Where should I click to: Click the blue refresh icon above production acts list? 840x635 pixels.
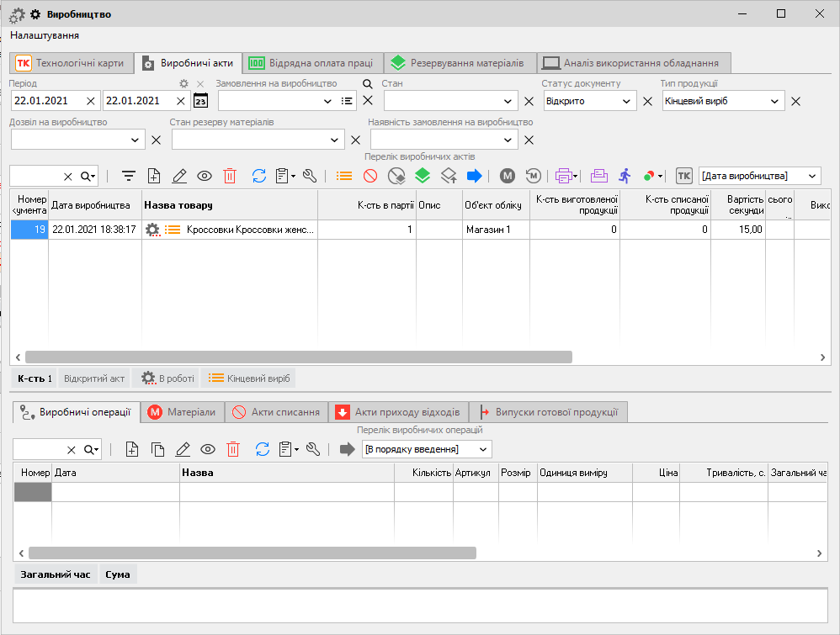259,176
